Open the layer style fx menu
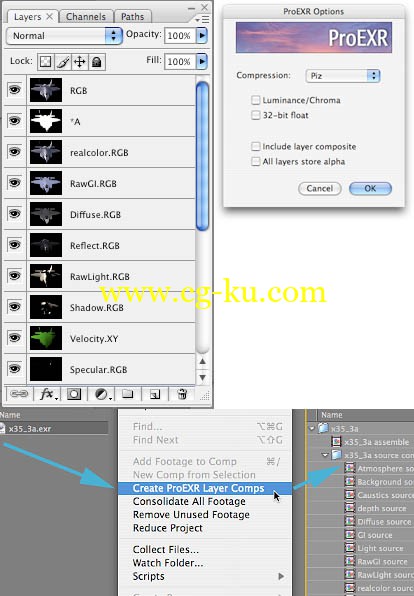The image size is (414, 596). tap(49, 394)
